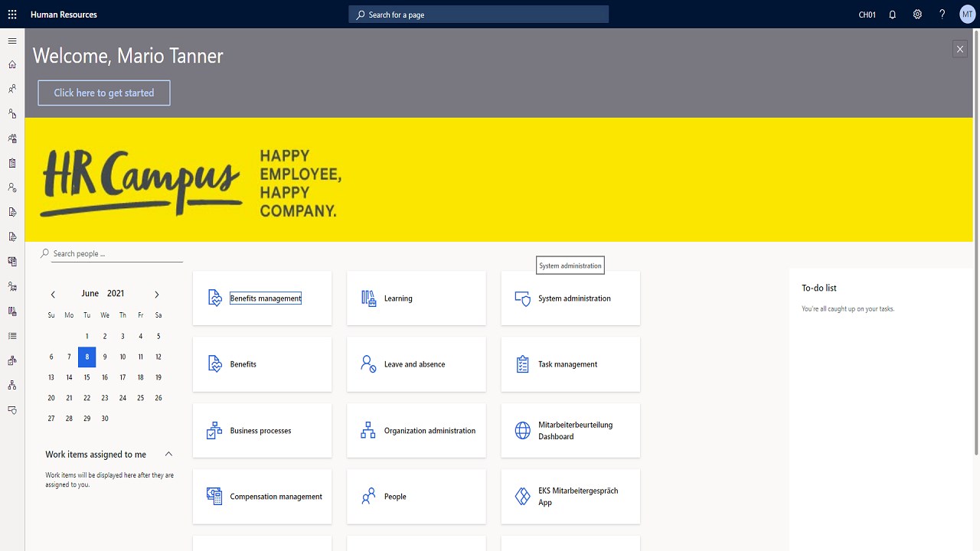Open the Learning tile
The height and width of the screenshot is (551, 980).
pos(416,298)
